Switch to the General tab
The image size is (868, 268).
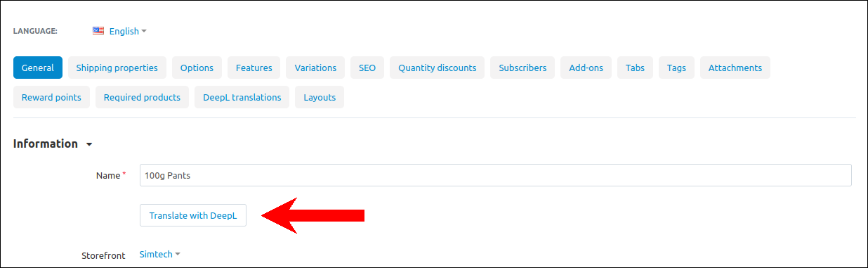[38, 68]
